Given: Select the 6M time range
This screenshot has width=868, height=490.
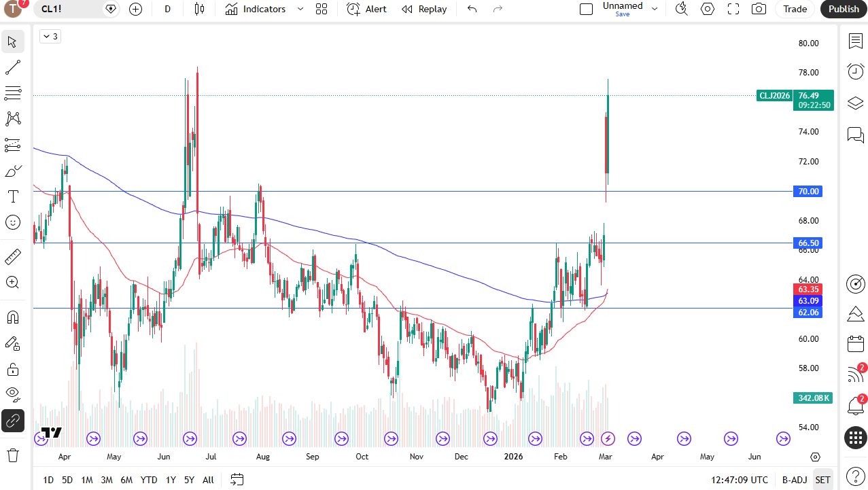Looking at the screenshot, I should click(126, 480).
